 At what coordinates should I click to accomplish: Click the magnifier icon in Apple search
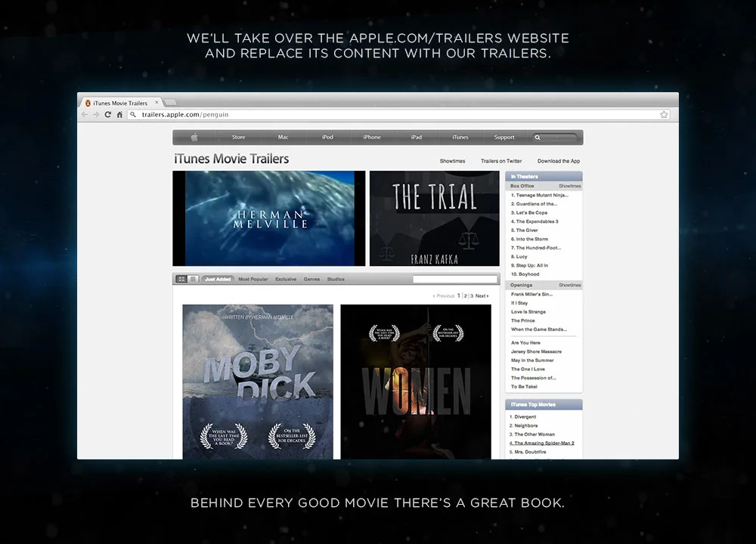538,138
